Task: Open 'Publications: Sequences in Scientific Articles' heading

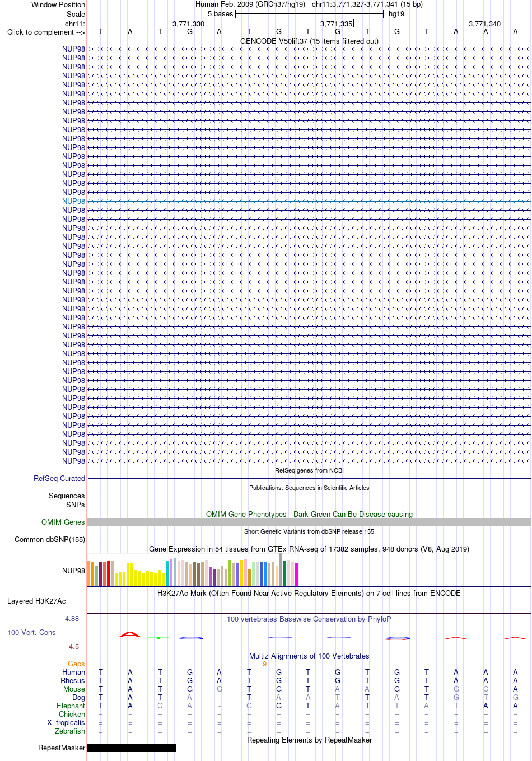Action: click(x=309, y=488)
